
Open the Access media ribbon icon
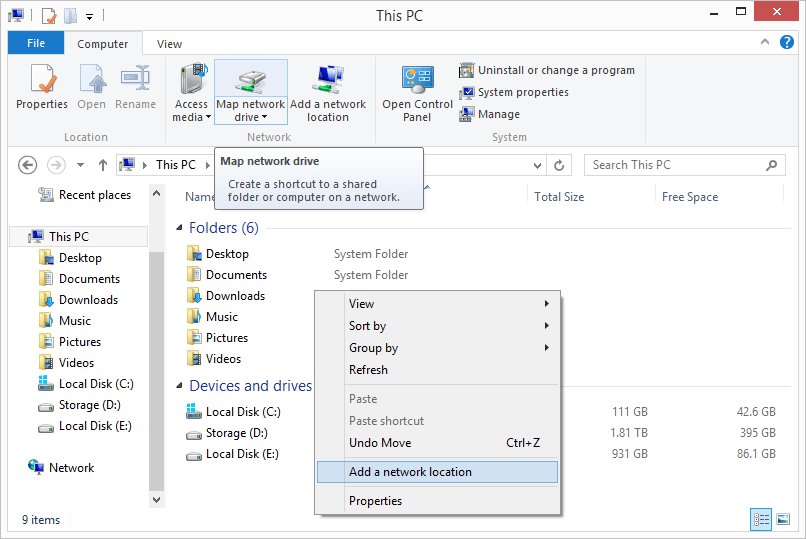191,92
